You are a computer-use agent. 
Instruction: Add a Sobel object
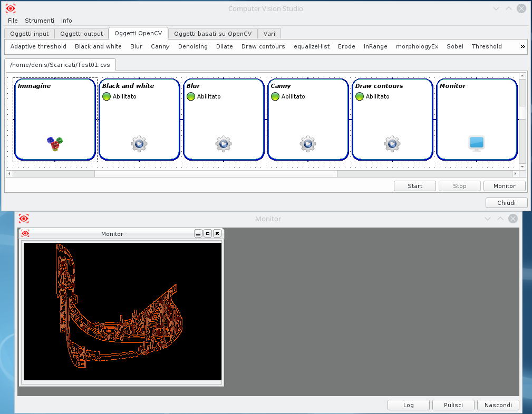point(455,46)
